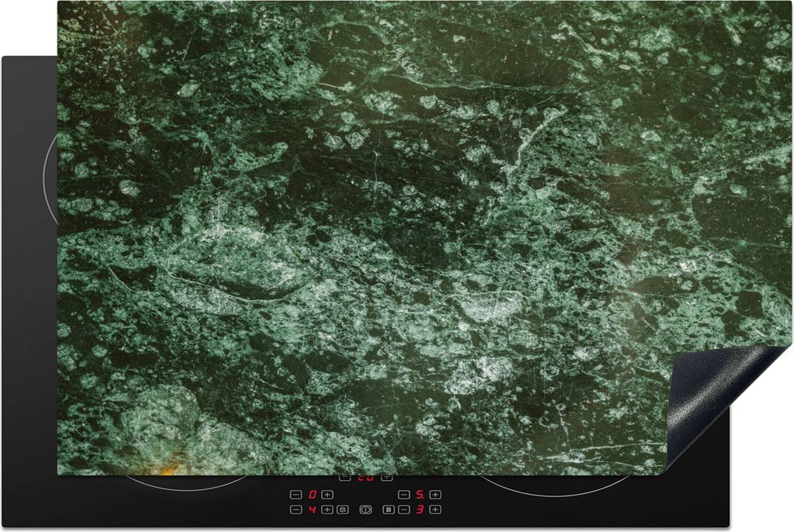This screenshot has height=532, width=794.
Task: Tap the central power on/off button
Action: (366, 510)
